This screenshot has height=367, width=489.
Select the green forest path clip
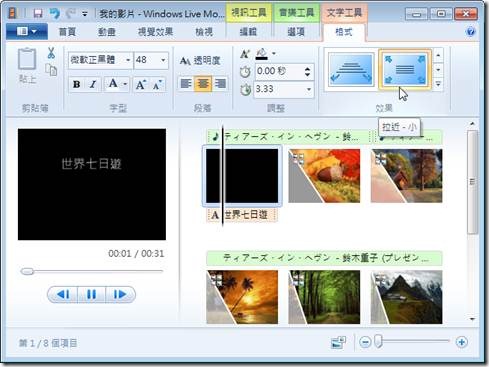pyautogui.click(x=324, y=297)
